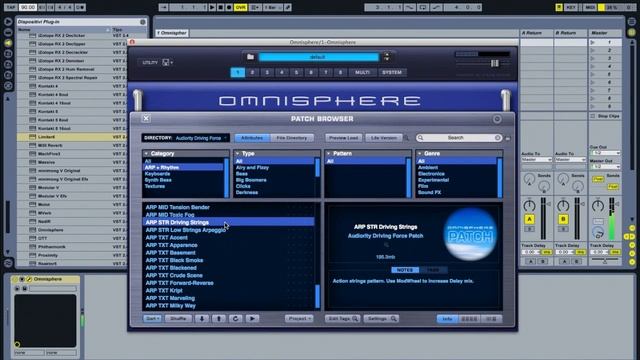Click the Patch Browser refresh circle icon

click(x=497, y=119)
